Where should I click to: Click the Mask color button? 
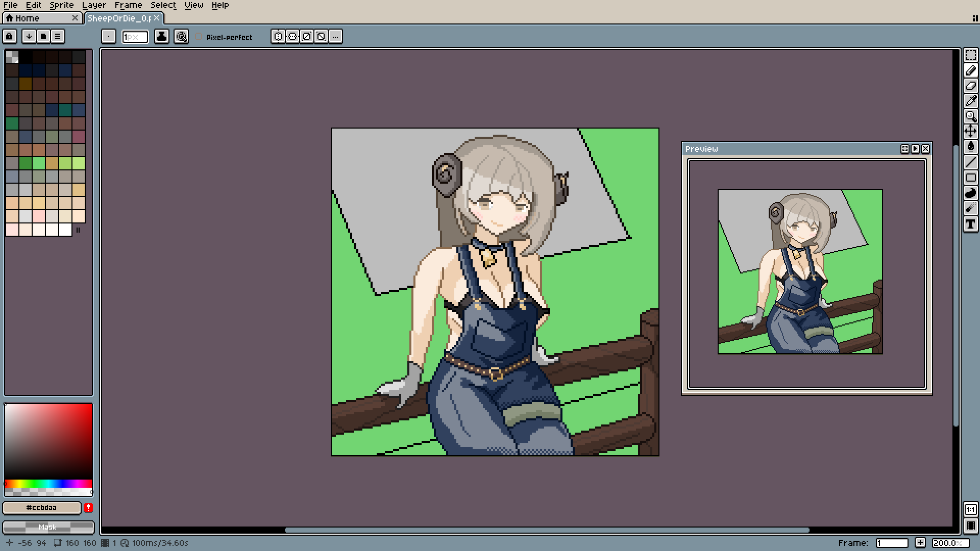48,527
